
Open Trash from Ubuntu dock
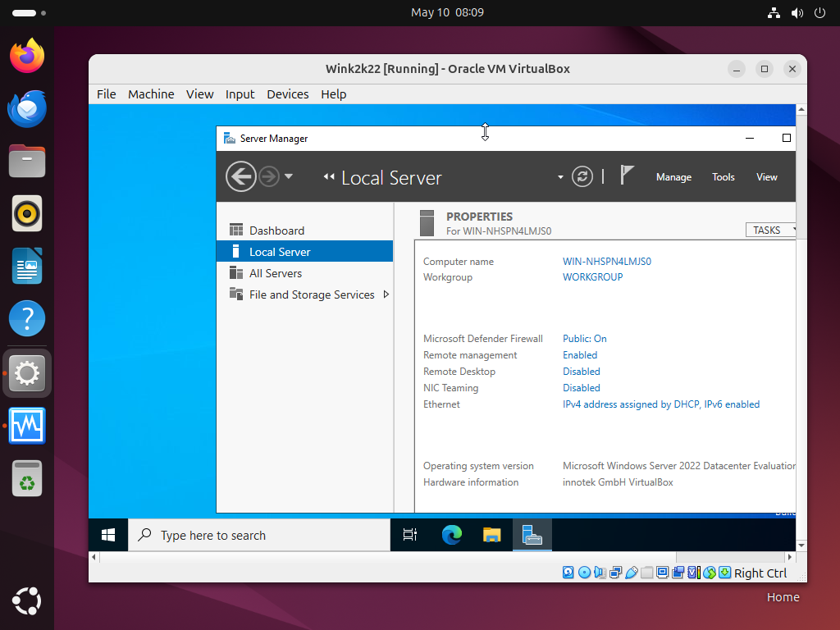pos(27,478)
